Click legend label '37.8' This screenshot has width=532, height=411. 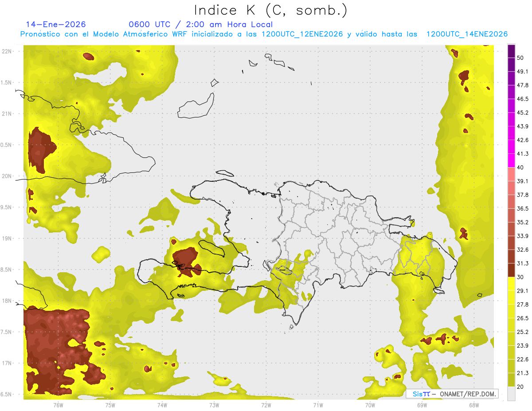tap(523, 195)
